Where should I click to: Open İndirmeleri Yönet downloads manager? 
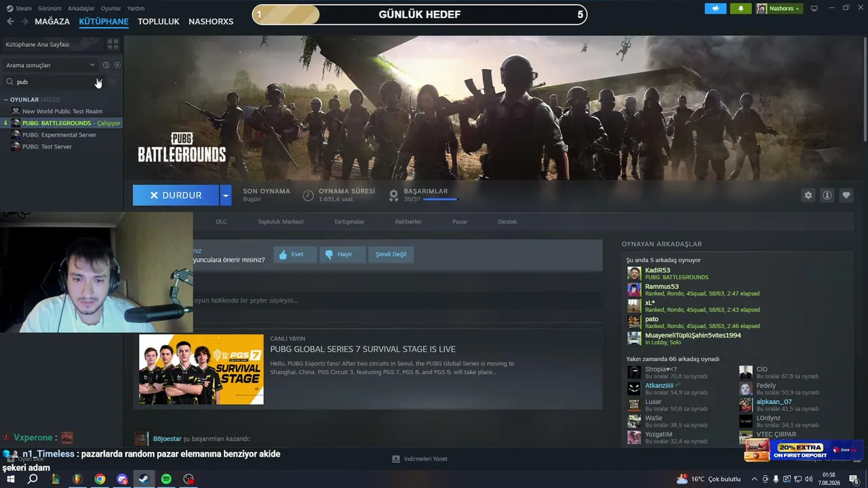(420, 459)
